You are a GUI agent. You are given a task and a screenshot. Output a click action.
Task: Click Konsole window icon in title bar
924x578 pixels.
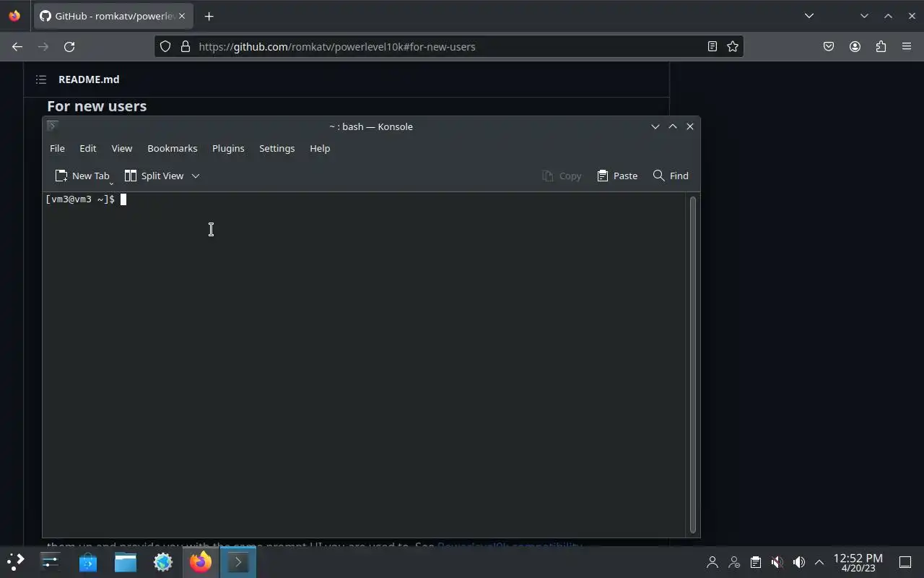52,126
